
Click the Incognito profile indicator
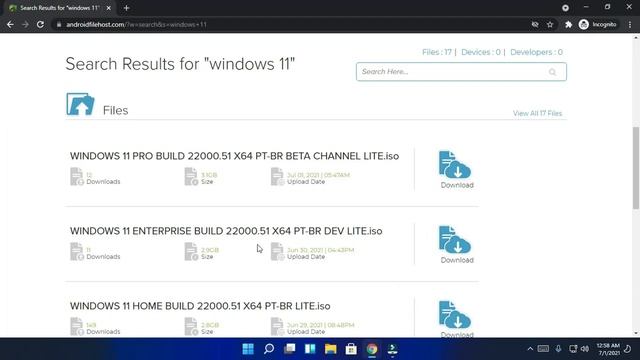pos(598,24)
